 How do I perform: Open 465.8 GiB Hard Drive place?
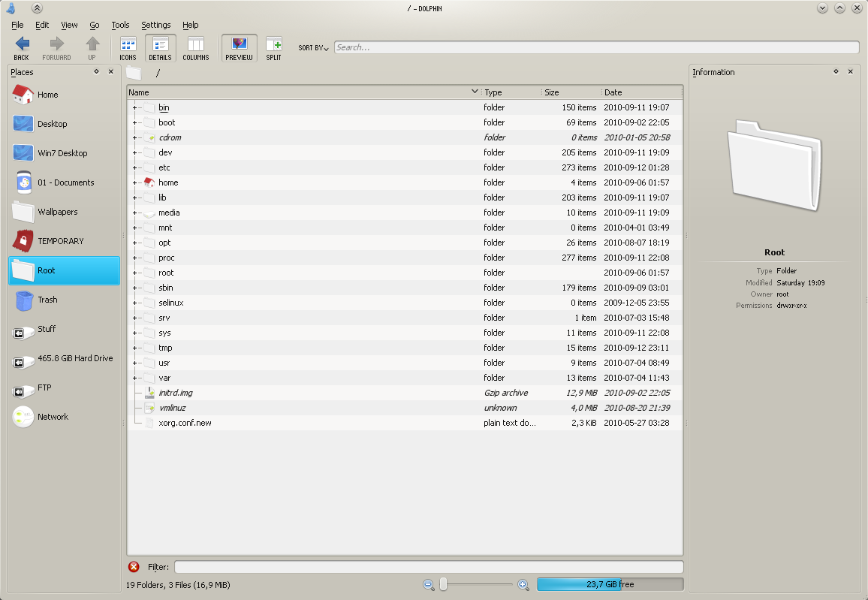pyautogui.click(x=65, y=359)
